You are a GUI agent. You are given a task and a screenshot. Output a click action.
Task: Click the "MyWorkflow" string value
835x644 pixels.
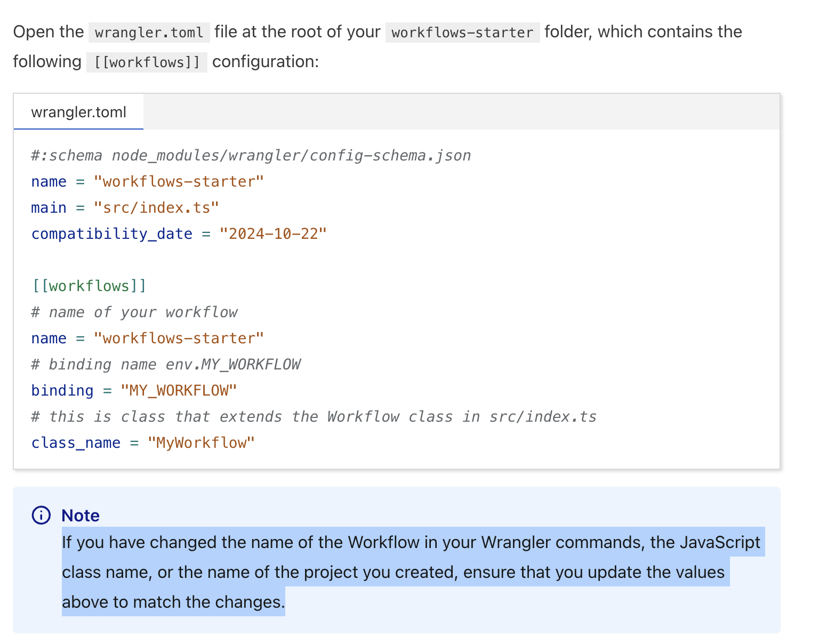[201, 443]
